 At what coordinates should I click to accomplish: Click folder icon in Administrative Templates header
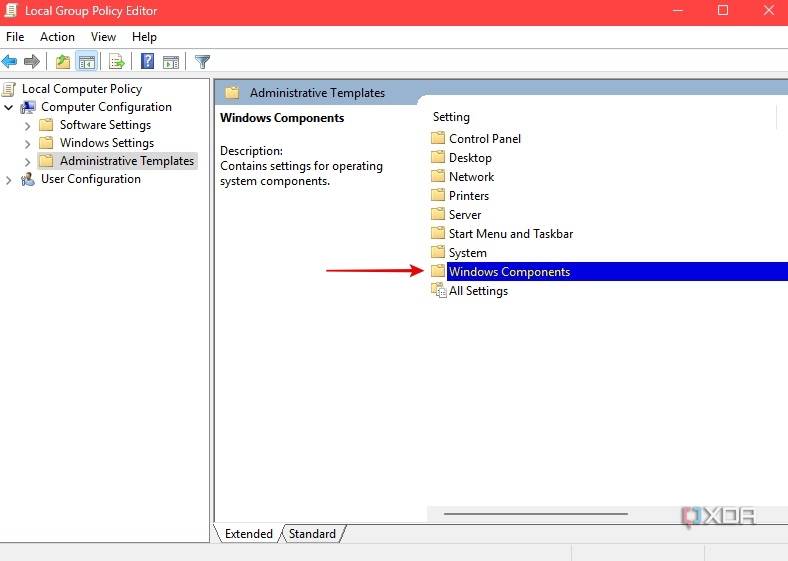pyautogui.click(x=232, y=92)
